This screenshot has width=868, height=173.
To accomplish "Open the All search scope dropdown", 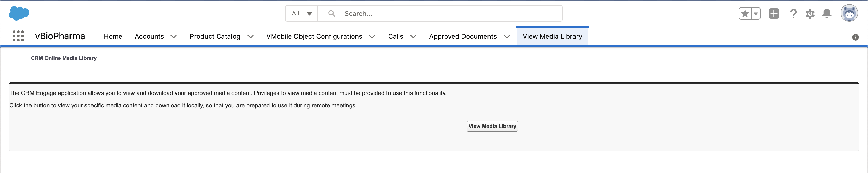I will [301, 13].
